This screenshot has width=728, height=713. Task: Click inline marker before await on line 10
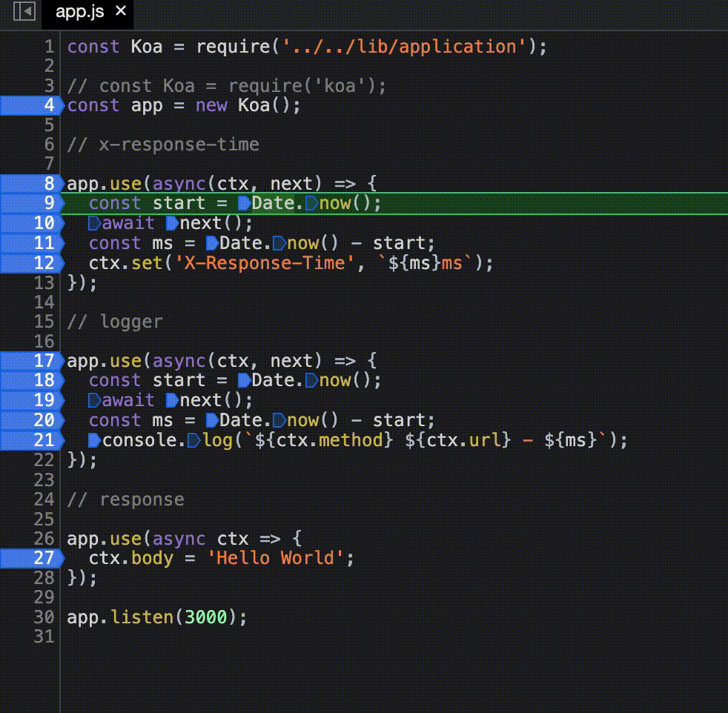(x=94, y=223)
